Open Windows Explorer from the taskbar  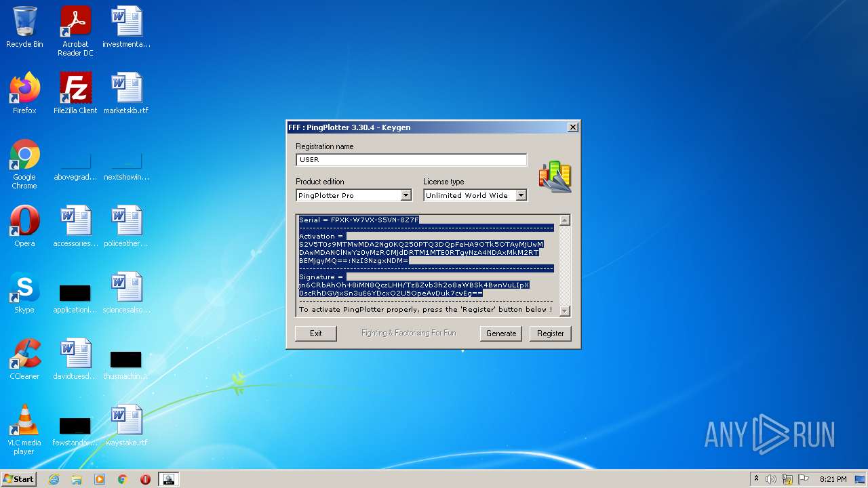coord(77,479)
